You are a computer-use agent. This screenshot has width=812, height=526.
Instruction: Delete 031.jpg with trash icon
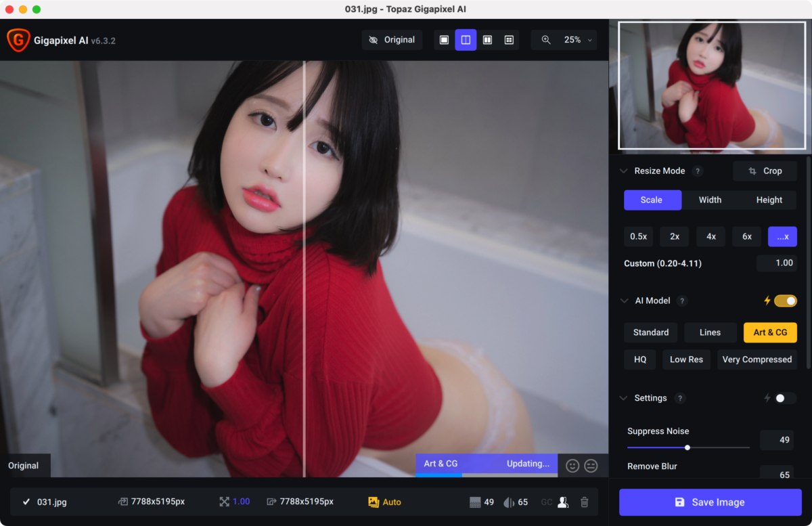pos(585,502)
